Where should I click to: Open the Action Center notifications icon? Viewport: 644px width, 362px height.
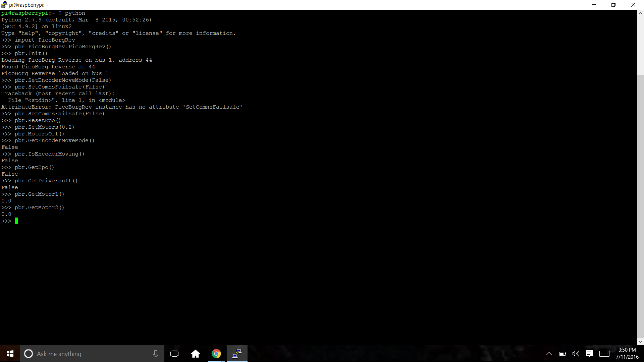click(x=589, y=354)
